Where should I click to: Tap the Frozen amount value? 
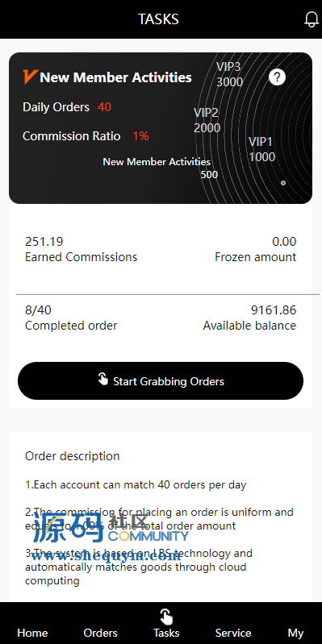tap(284, 242)
